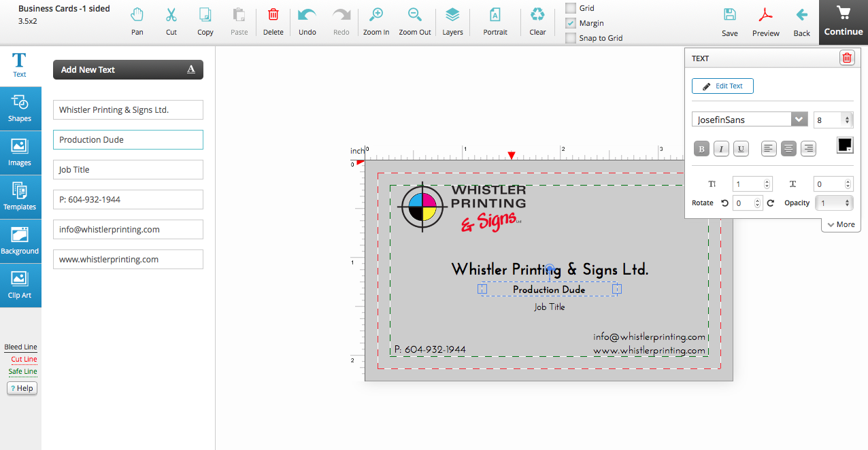Turn on Snap to Grid
This screenshot has height=450, width=868.
tap(570, 37)
